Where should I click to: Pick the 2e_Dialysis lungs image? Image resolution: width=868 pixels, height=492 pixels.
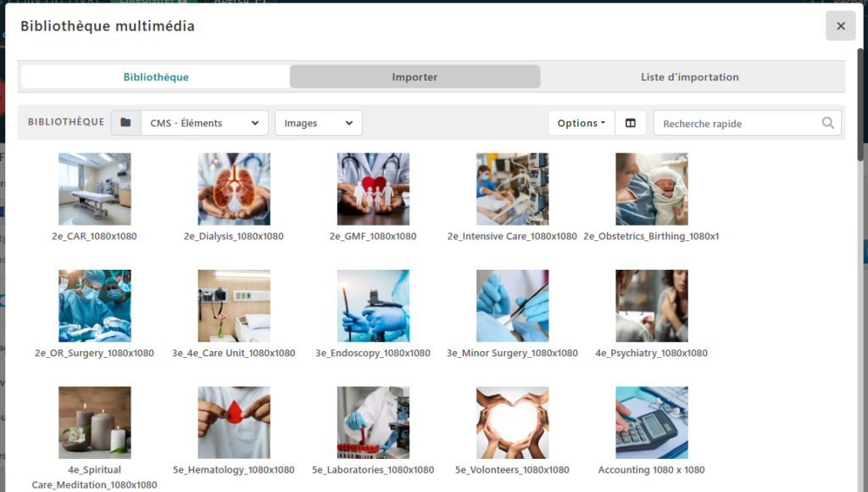234,189
